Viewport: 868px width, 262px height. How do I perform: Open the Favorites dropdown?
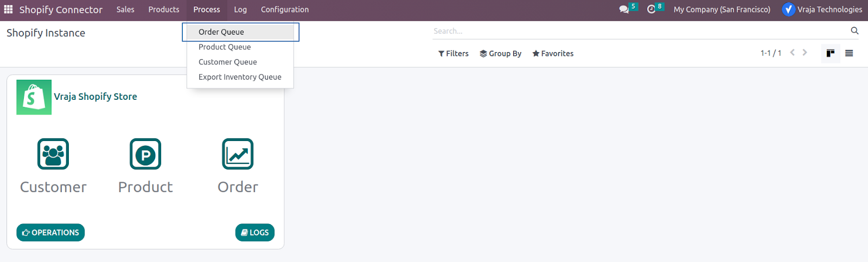click(x=553, y=53)
